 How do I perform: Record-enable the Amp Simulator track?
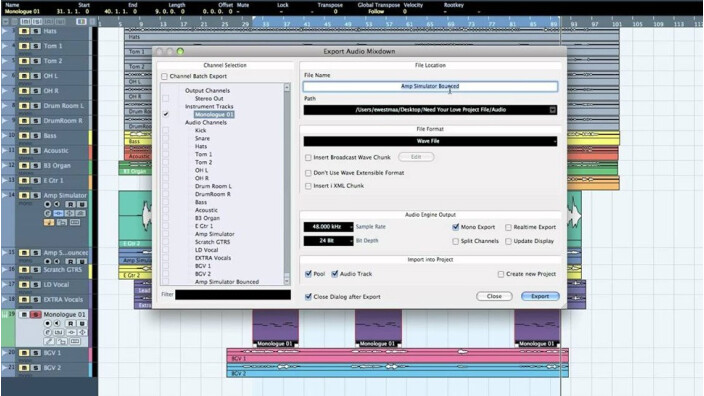tap(47, 204)
